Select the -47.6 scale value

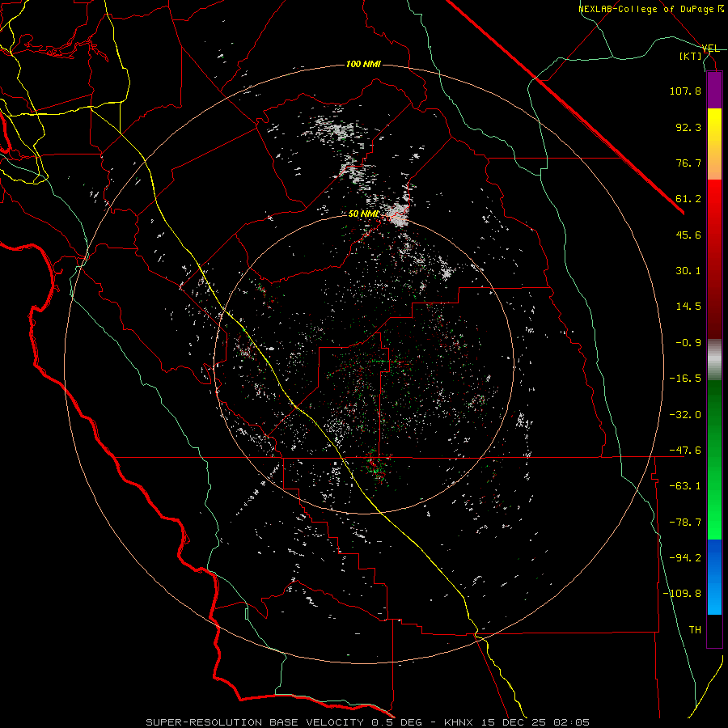point(685,451)
